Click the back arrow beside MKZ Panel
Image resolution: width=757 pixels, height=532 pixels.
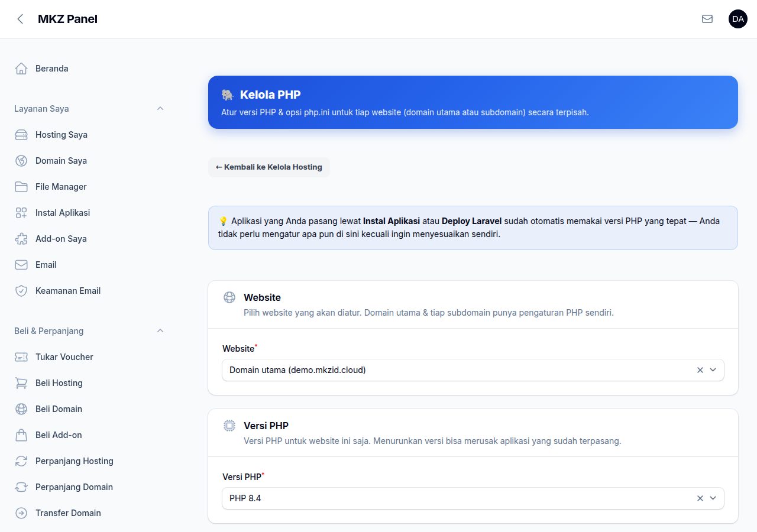pos(20,19)
